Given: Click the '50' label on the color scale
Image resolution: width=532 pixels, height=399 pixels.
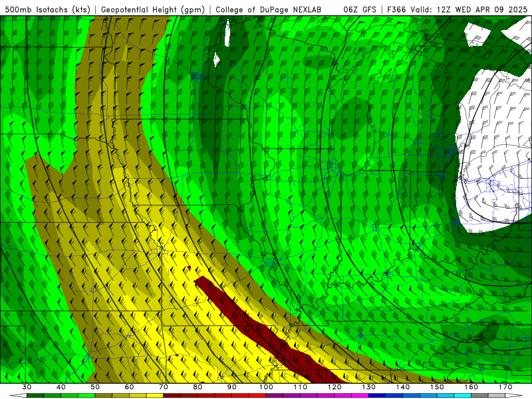Looking at the screenshot, I should point(95,387).
